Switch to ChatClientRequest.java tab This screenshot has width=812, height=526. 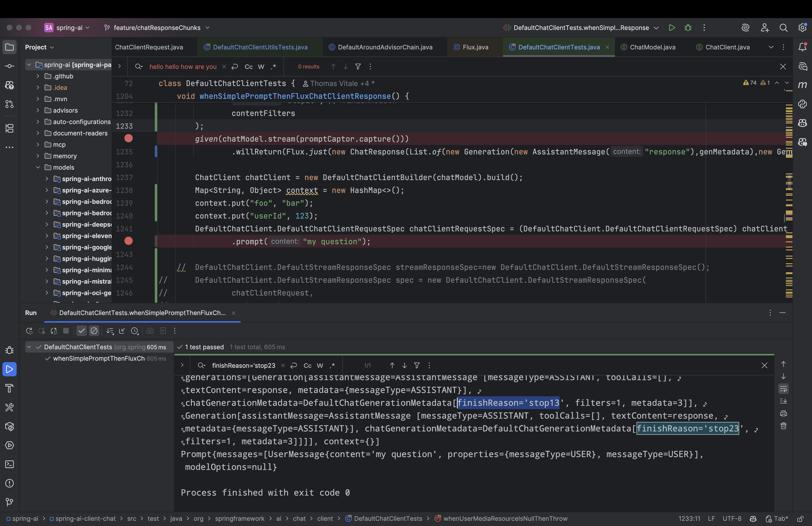click(149, 47)
